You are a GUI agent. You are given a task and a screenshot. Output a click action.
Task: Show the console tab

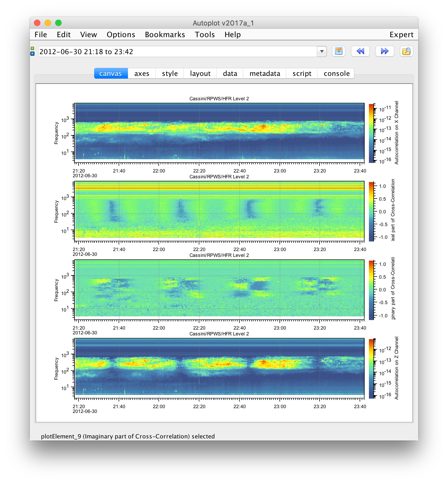[337, 74]
